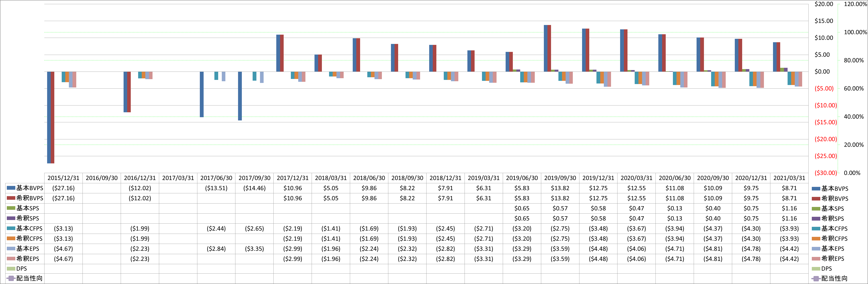Click the 2020/12/31 column header
The height and width of the screenshot is (284, 868).
click(751, 178)
